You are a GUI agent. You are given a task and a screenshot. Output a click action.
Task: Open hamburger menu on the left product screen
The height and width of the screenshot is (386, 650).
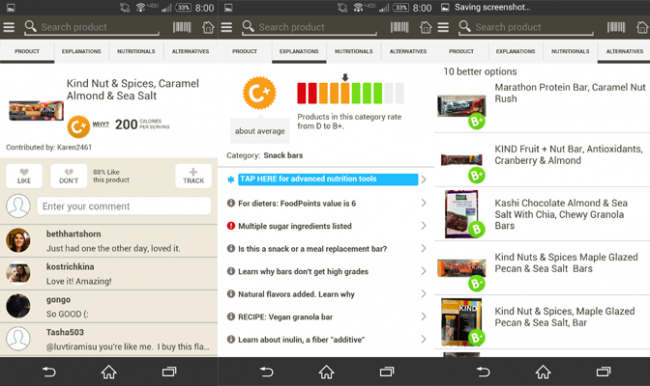(x=9, y=27)
